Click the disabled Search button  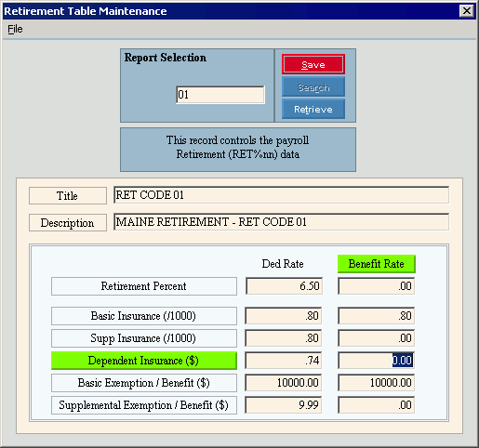(313, 87)
